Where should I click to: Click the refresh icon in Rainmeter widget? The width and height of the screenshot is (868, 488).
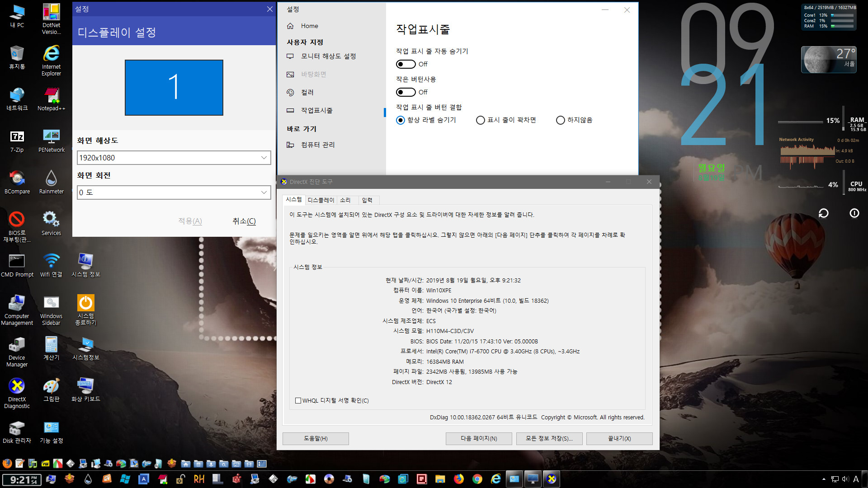824,213
